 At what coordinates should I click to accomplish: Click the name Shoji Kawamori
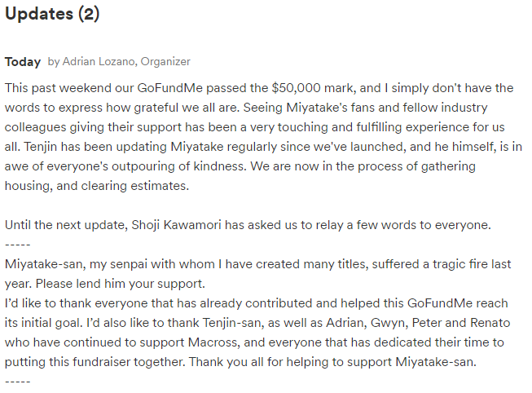[x=176, y=225]
